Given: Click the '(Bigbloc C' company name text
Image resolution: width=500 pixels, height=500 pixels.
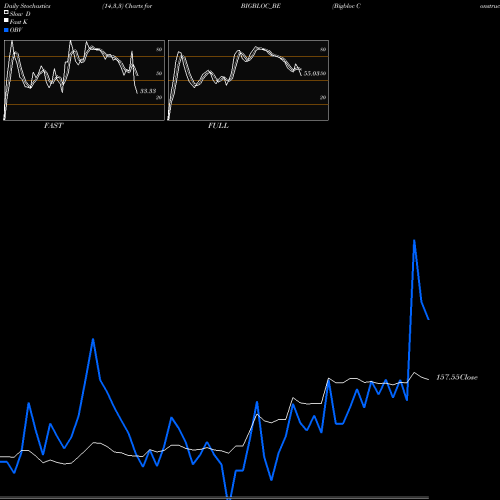Looking at the screenshot, I should (x=346, y=6).
